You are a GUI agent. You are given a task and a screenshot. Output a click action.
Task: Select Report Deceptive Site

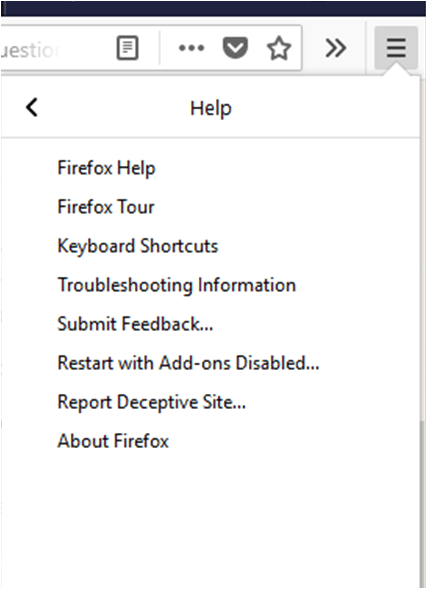pyautogui.click(x=152, y=402)
